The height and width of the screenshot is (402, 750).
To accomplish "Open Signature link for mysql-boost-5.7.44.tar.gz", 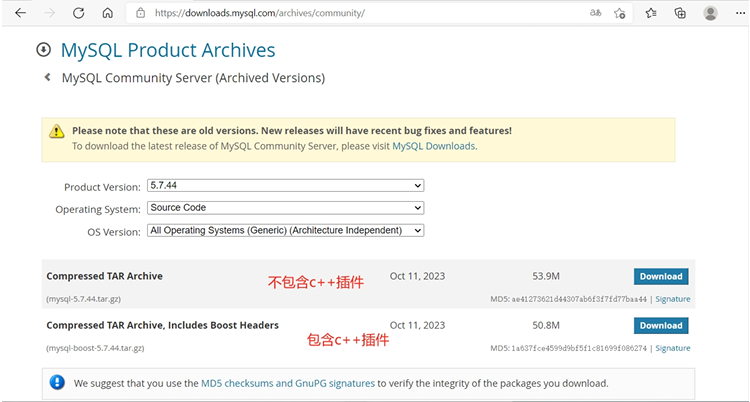I will 673,348.
